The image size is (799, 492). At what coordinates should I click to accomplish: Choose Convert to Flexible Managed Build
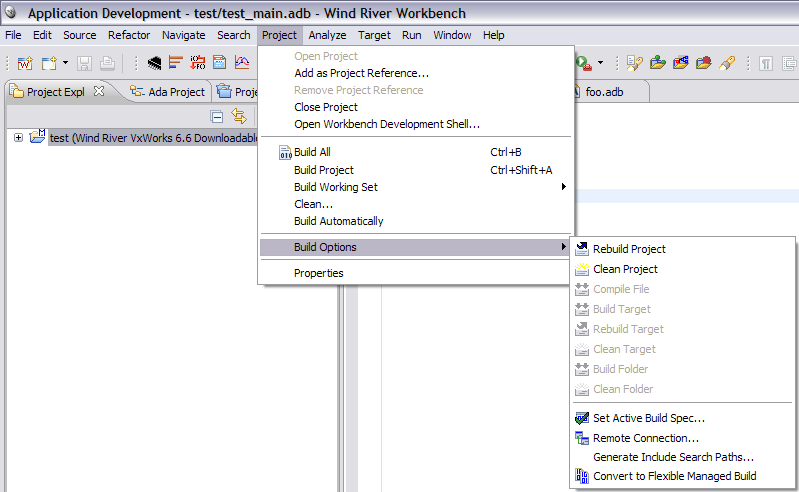[x=682, y=476]
